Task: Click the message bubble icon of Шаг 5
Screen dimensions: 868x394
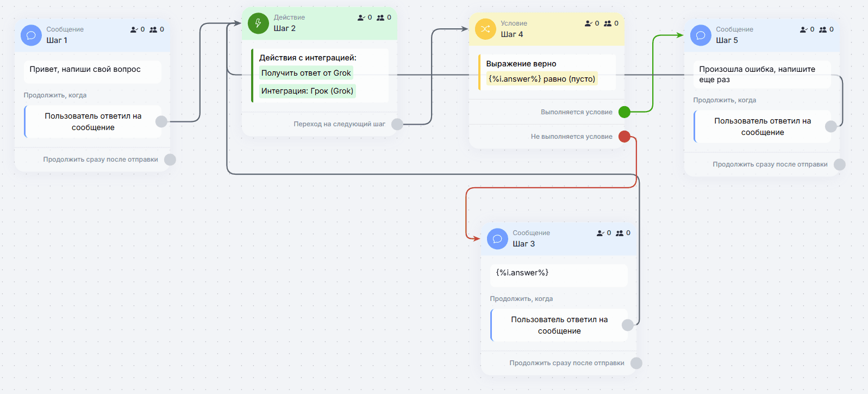Action: tap(701, 35)
